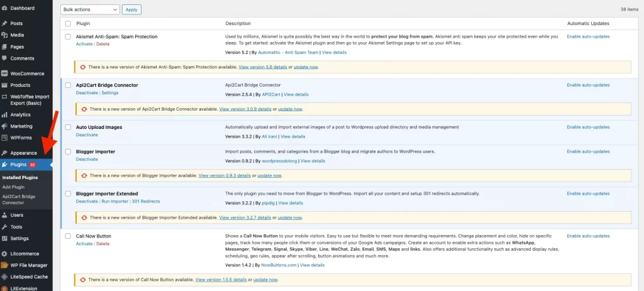
Task: Click the 38 items count text
Action: pyautogui.click(x=630, y=9)
